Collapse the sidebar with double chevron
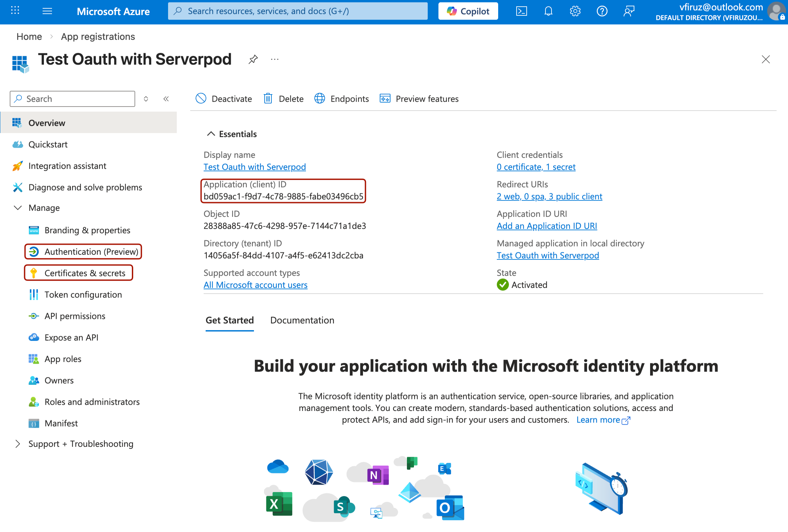Image resolution: width=788 pixels, height=532 pixels. 166,99
